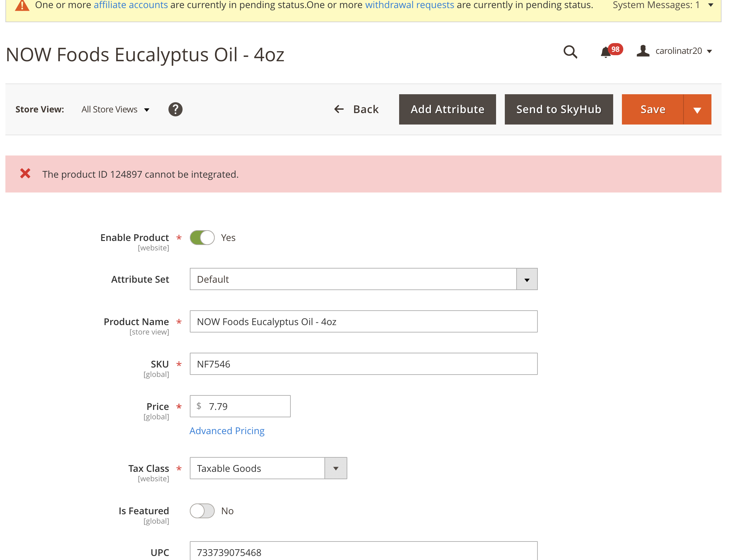Follow the withdrawal requests link
The height and width of the screenshot is (560, 735).
[410, 5]
